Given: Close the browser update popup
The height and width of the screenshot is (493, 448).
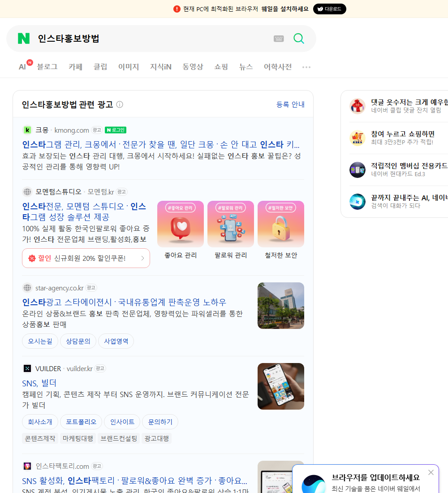Looking at the screenshot, I should click(431, 472).
